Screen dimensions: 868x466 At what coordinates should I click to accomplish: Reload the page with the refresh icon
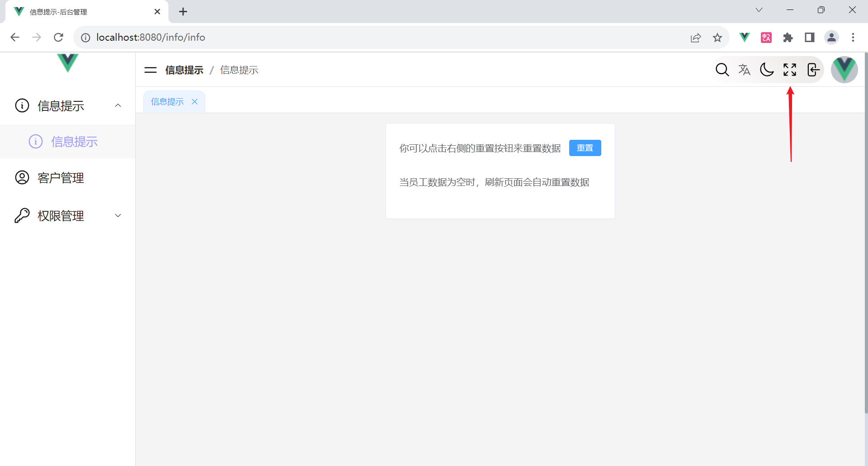pyautogui.click(x=58, y=37)
